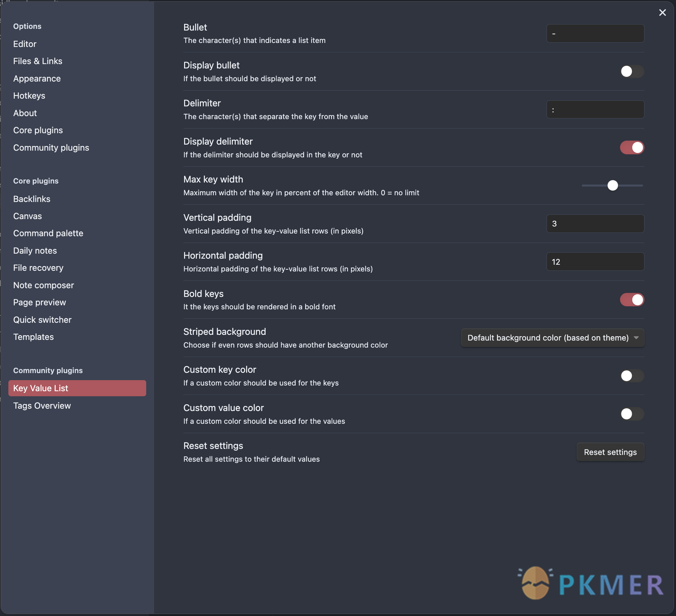Open the Appearance settings tab

point(37,79)
